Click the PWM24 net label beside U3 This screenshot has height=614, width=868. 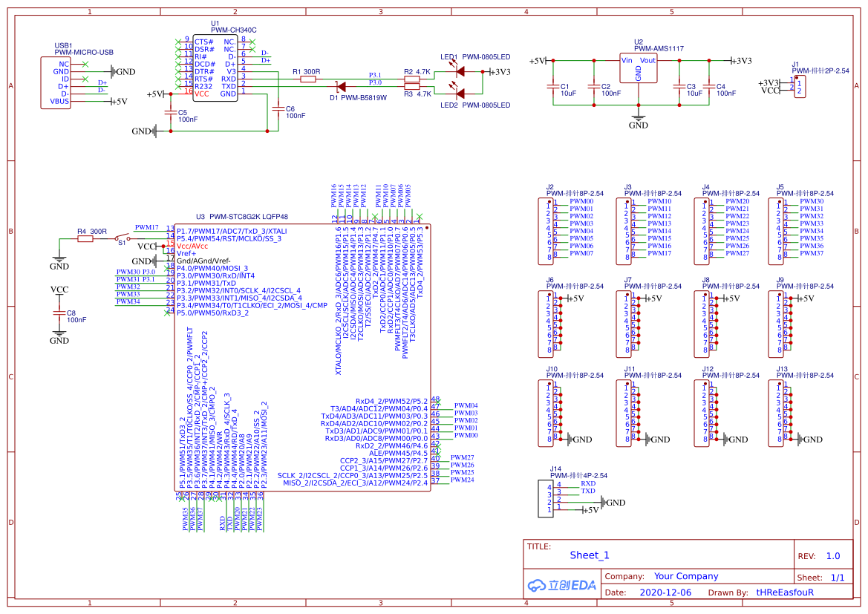pos(463,480)
